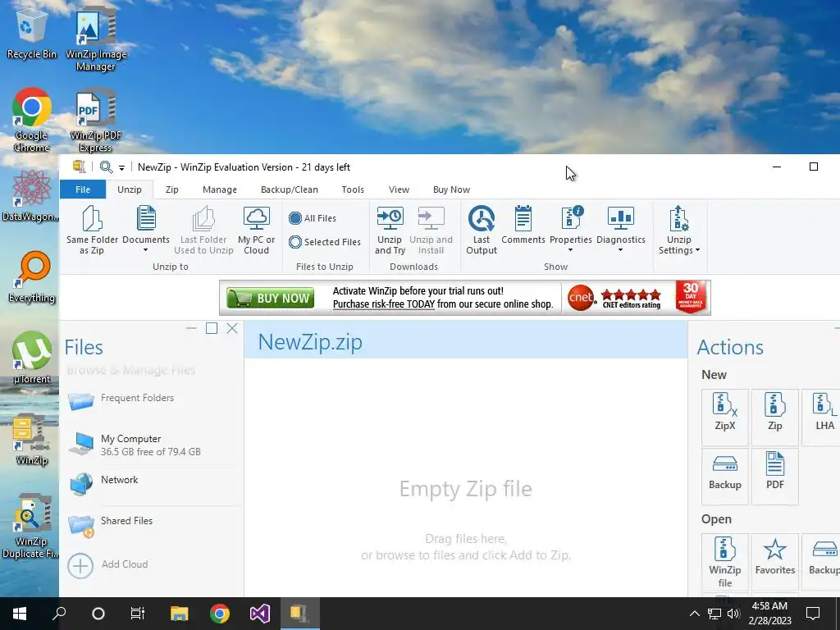Minimize the Files pane
The image size is (840, 630).
[191, 328]
